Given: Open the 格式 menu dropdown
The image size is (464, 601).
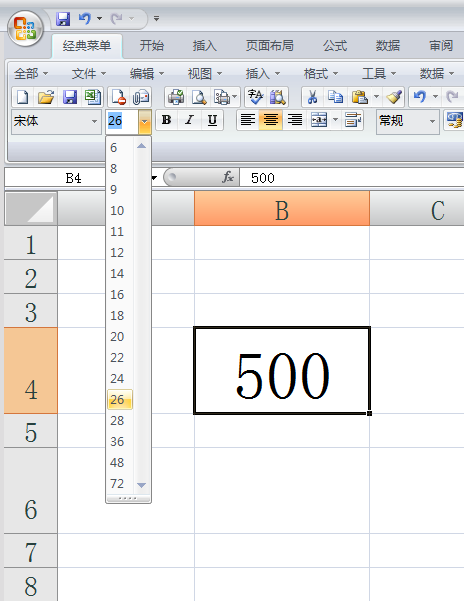Looking at the screenshot, I should pos(320,73).
